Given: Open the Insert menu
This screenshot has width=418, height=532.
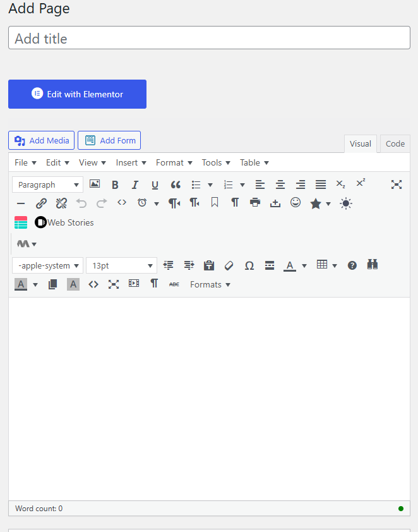Looking at the screenshot, I should pyautogui.click(x=131, y=163).
